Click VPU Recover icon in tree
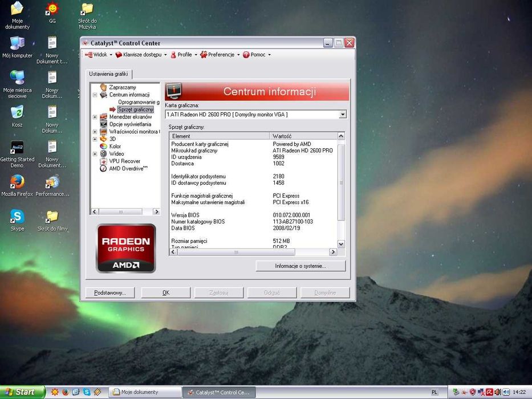The image size is (532, 399). point(103,161)
